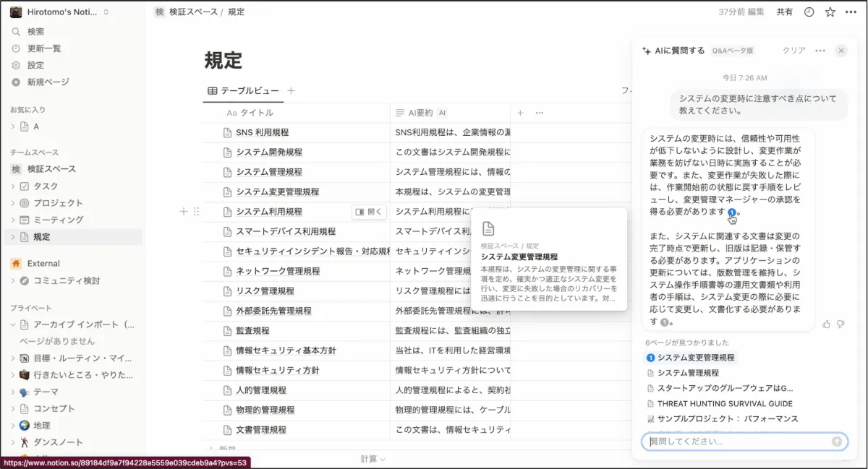This screenshot has height=469, width=868.
Task: Open 設定 from the sidebar
Action: point(35,65)
